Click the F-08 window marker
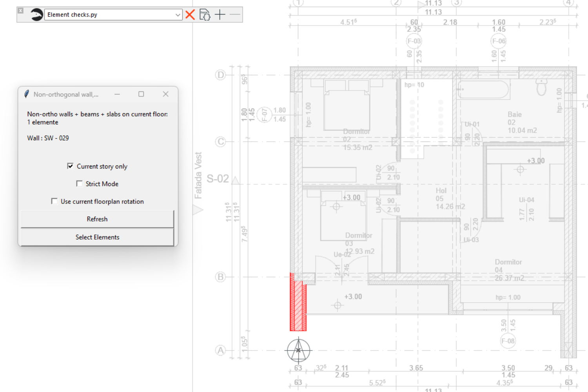This screenshot has width=588, height=392. 508,341
